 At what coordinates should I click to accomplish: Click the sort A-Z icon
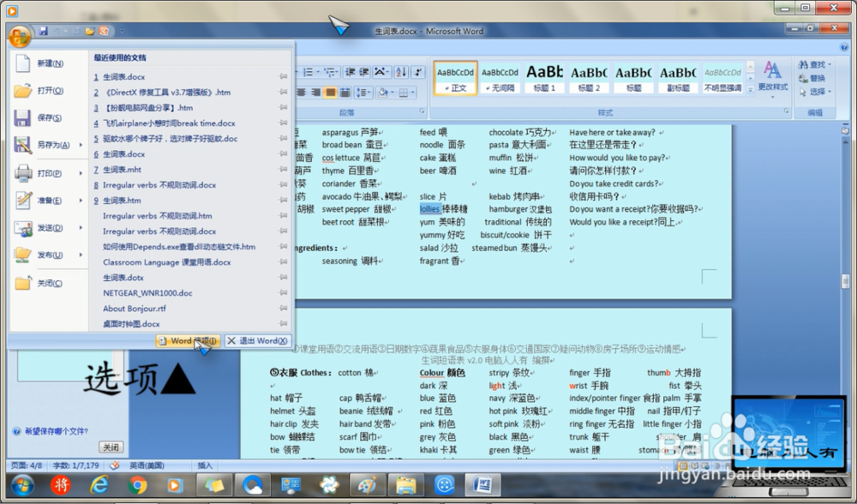pos(401,72)
